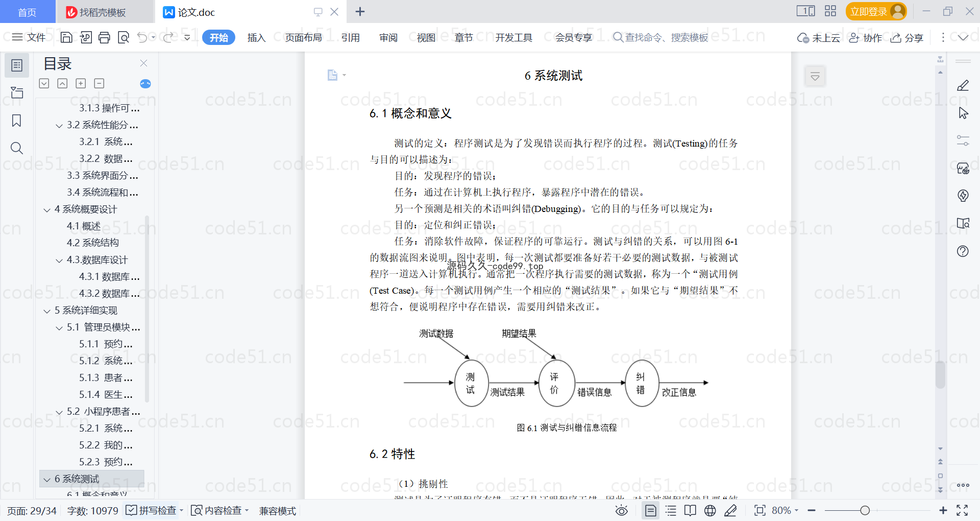Open the properties settings tool on right bar
Screen dimensions: 980x521
(x=963, y=140)
